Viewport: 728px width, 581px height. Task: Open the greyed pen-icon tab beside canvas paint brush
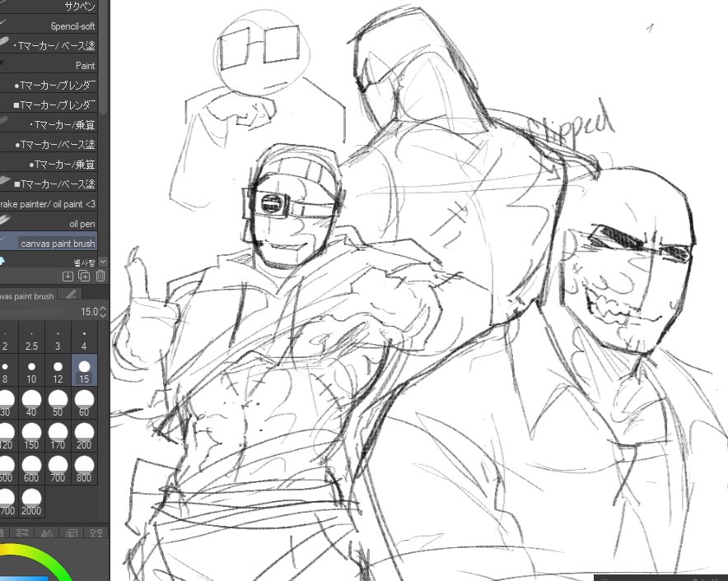[x=71, y=295]
